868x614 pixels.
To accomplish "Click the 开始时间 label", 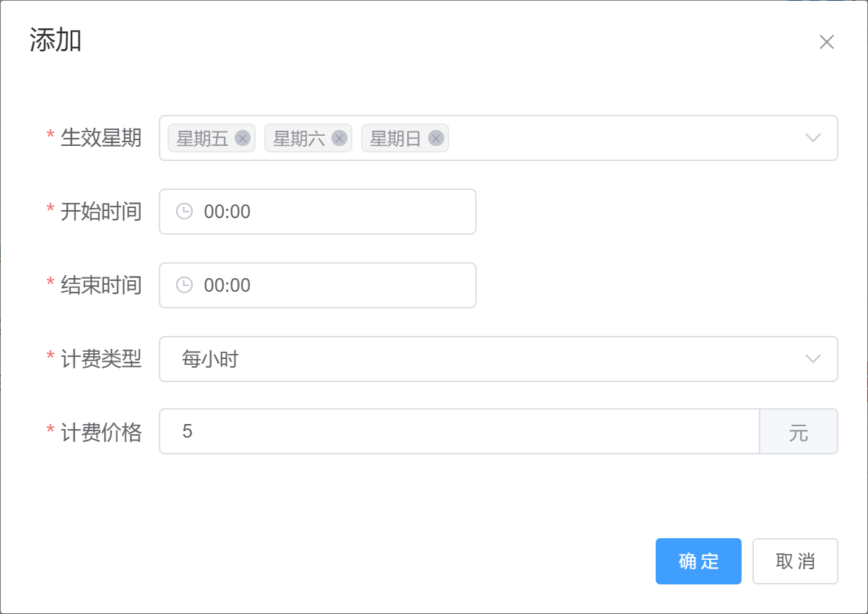I will tap(101, 212).
